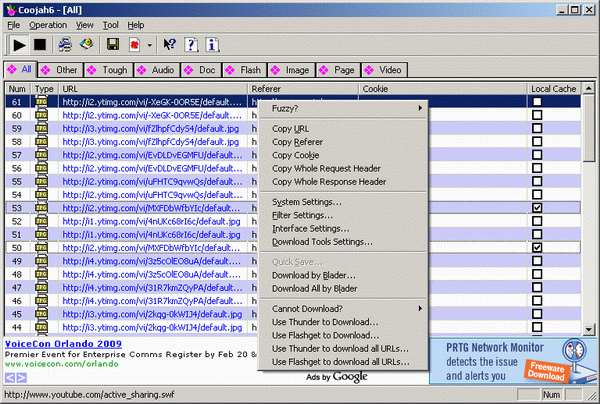Viewport: 600px width, 404px height.
Task: Open Download Tools Settings menu item
Action: (x=343, y=242)
